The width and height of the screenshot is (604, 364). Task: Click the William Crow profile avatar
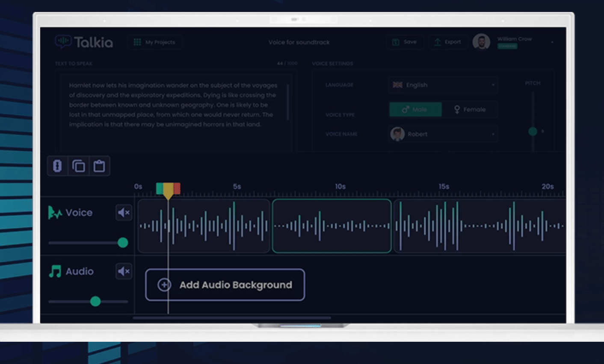click(481, 42)
